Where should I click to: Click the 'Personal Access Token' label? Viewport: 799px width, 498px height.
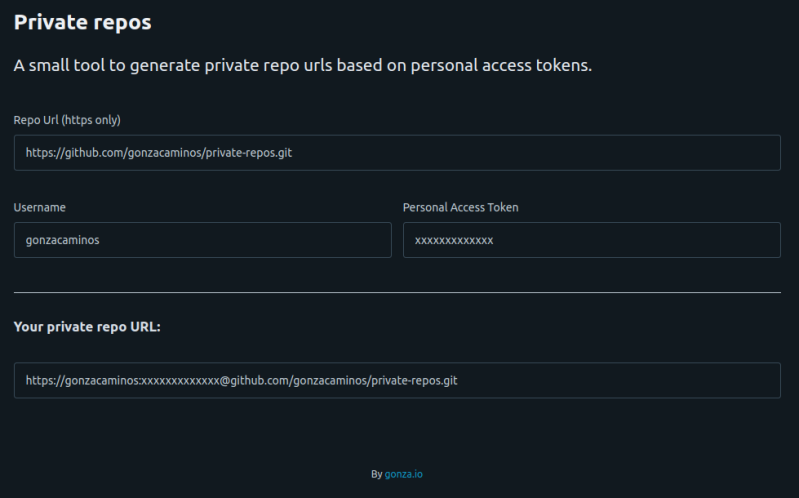point(460,207)
